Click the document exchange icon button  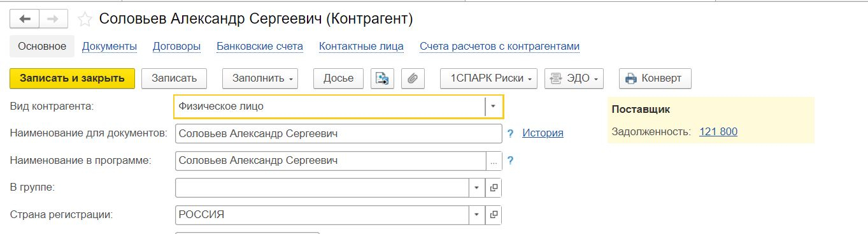point(382,78)
